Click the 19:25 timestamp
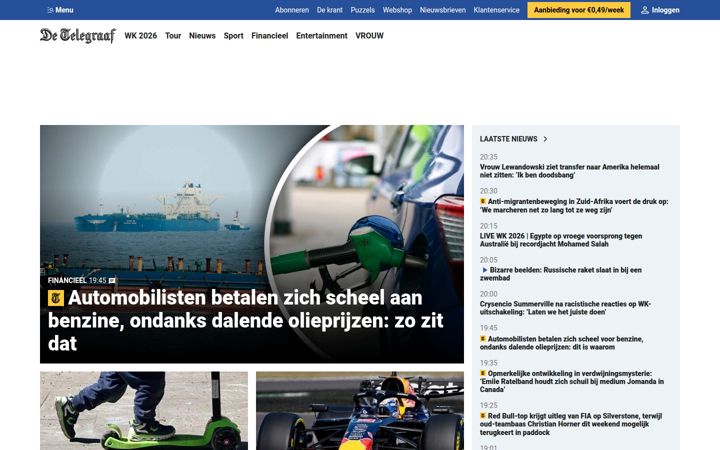Viewport: 720px width, 450px height. (489, 405)
